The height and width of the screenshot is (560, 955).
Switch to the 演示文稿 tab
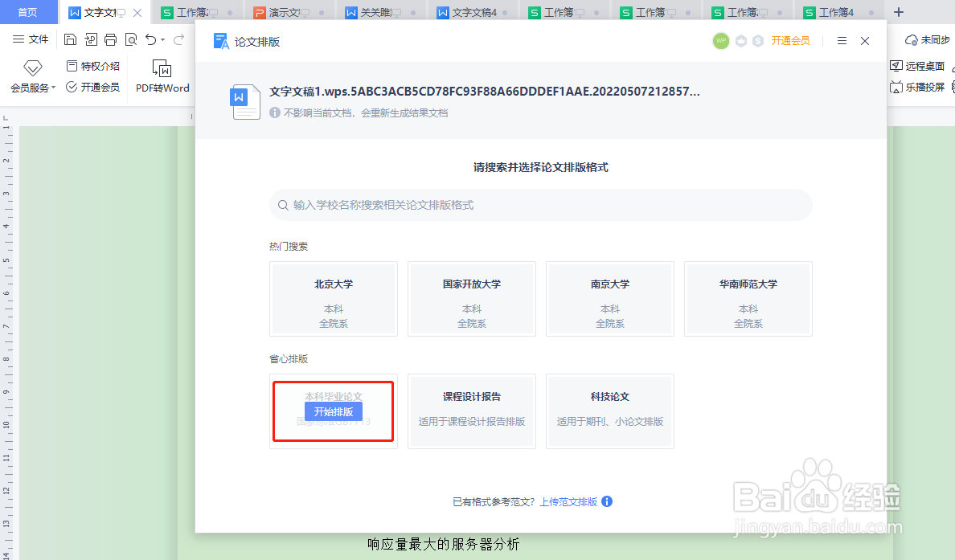289,12
